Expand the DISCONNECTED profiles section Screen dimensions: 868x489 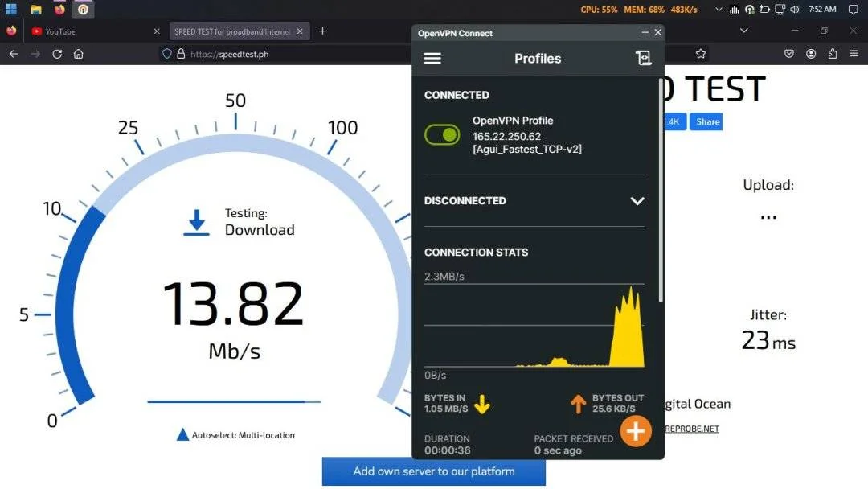(637, 201)
